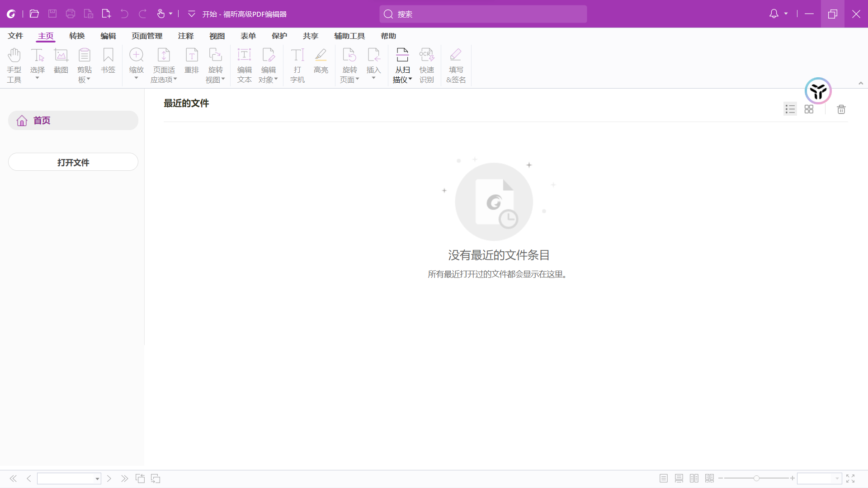Image resolution: width=868 pixels, height=488 pixels.
Task: Click the Open File (打开文件) button
Action: [73, 162]
